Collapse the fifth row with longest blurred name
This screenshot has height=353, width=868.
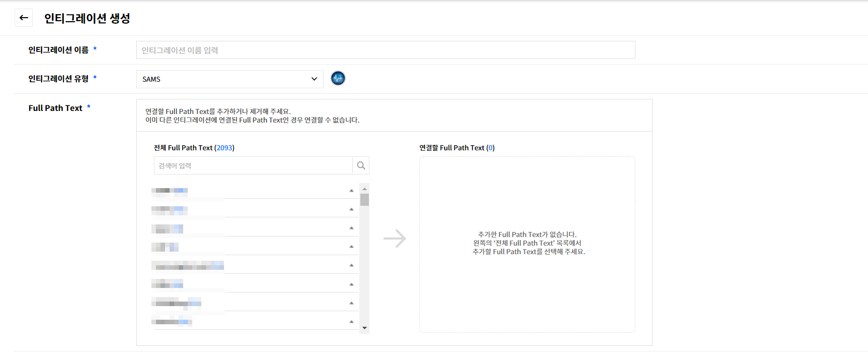coord(351,265)
